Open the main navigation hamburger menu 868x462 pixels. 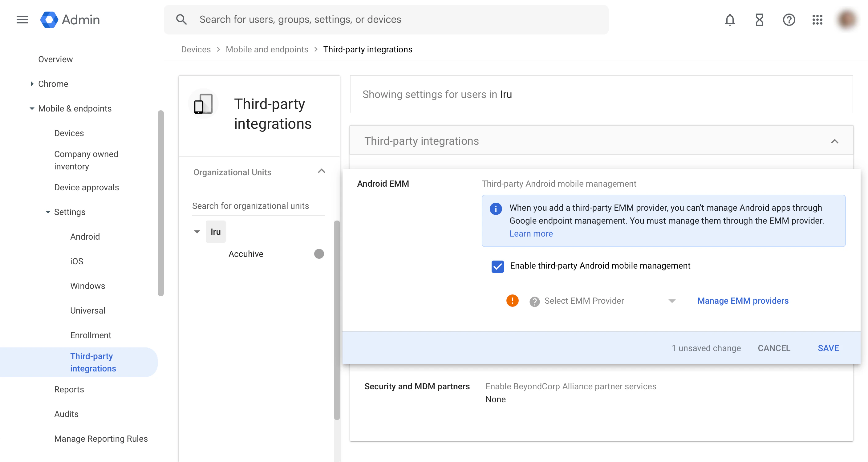[22, 19]
